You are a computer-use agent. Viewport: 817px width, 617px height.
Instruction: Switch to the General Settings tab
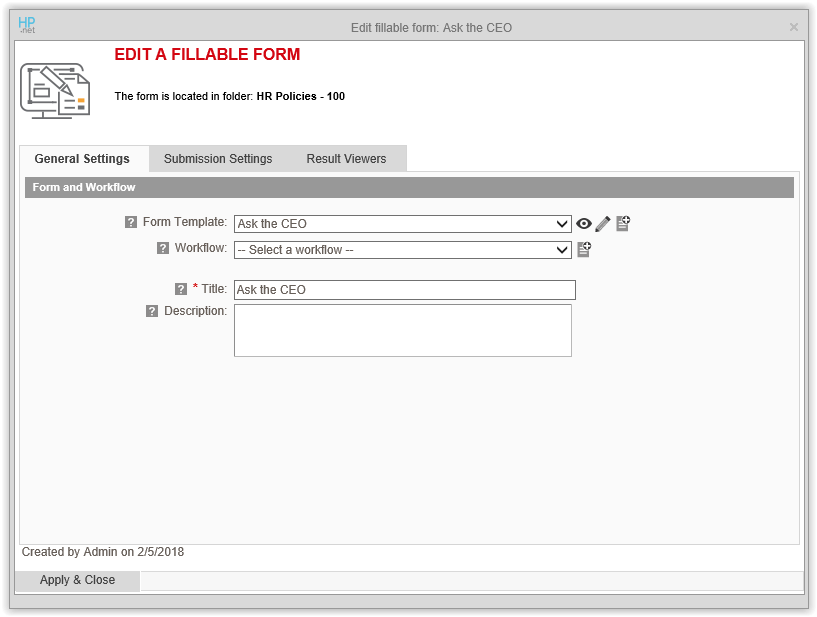tap(82, 159)
